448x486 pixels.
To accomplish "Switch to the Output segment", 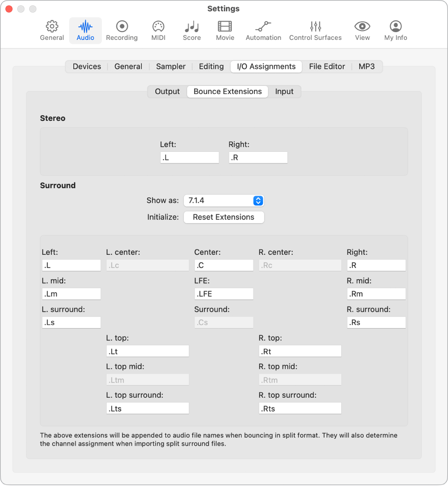I will (x=167, y=92).
